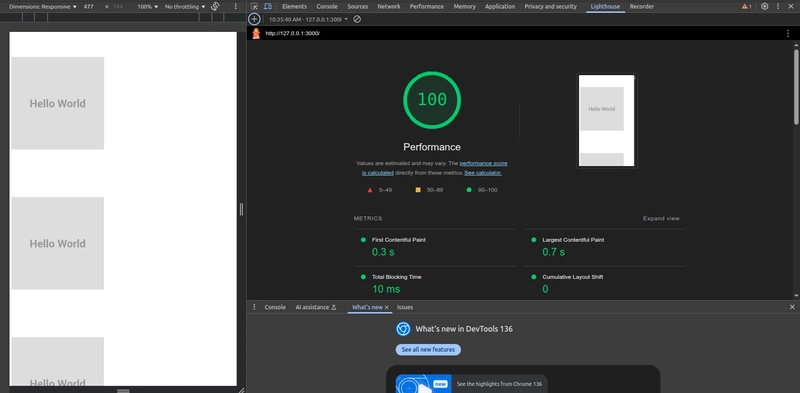Click the inspect element picker icon
This screenshot has width=800, height=393.
(255, 7)
